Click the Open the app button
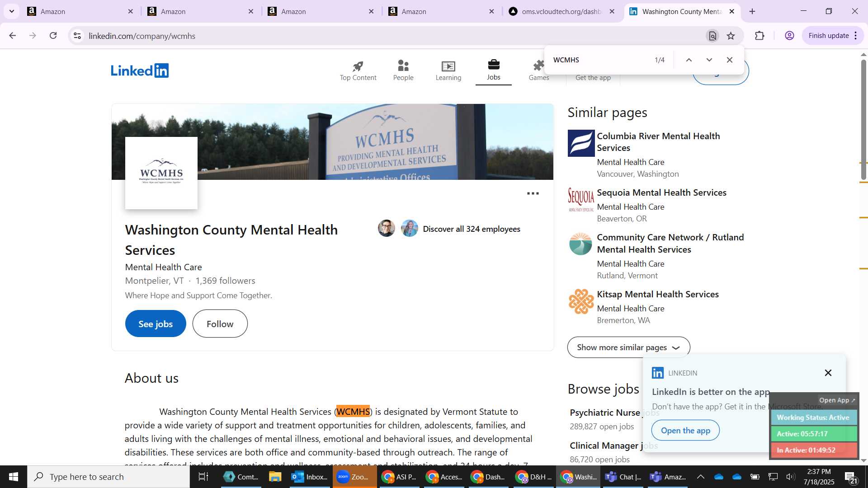 pos(685,430)
